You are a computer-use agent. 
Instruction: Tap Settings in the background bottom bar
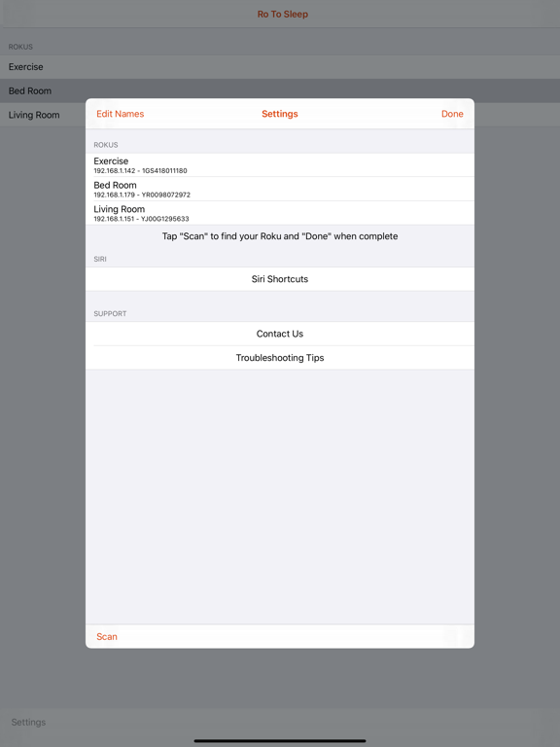point(28,723)
